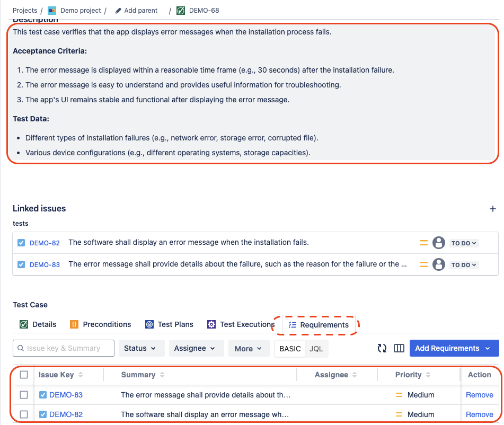Click the Issue key & Summary search field
Screen dimensions: 504x425
[x=64, y=348]
